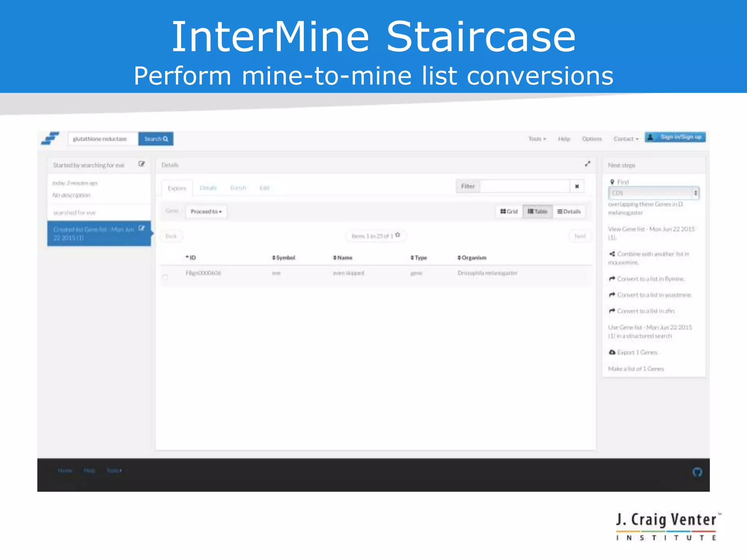Click the Filter text field
Viewport: 747px width, 560px height.
click(525, 186)
